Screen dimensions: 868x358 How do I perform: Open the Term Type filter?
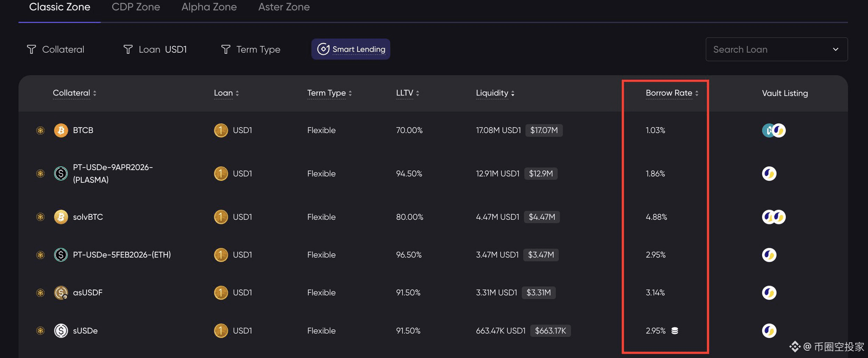pos(250,49)
